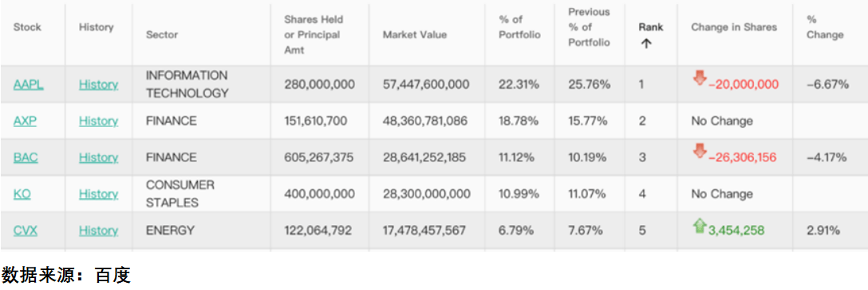
Task: View History for AXP
Action: pyautogui.click(x=98, y=121)
